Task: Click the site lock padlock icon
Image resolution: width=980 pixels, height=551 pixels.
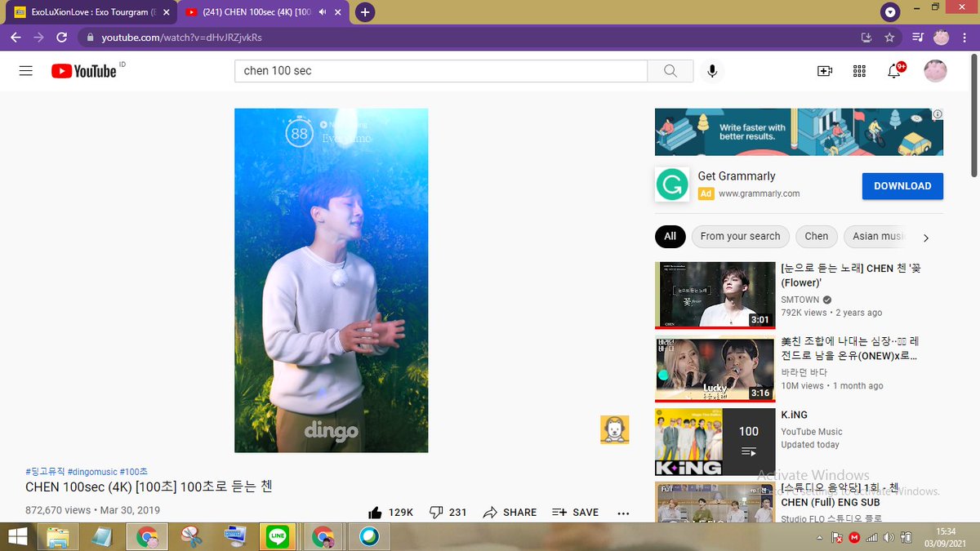Action: [x=89, y=38]
